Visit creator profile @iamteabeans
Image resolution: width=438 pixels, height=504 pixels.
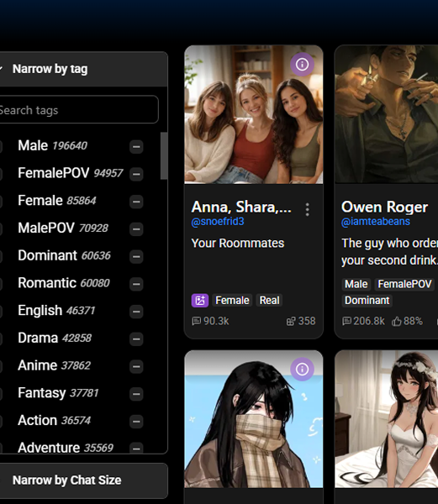pyautogui.click(x=376, y=222)
